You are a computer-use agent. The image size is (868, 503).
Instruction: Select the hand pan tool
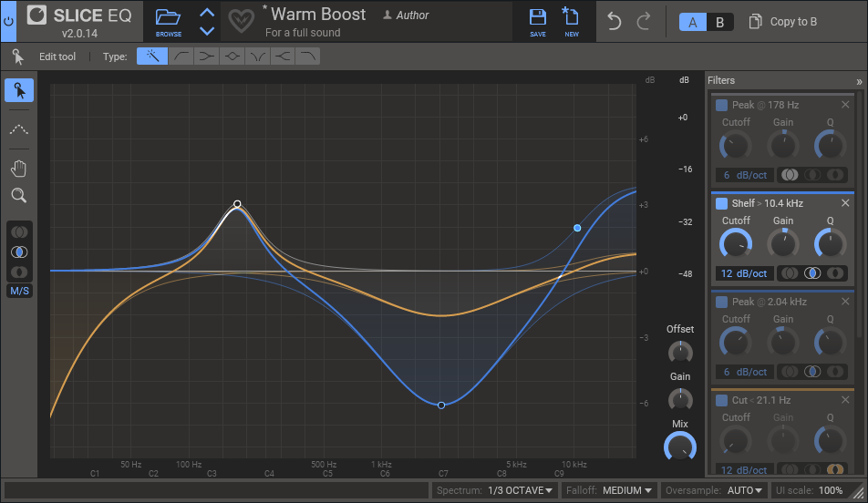click(x=19, y=168)
